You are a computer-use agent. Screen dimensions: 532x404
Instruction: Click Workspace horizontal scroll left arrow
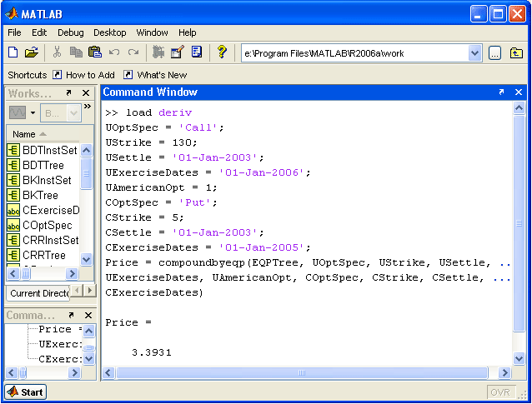click(x=13, y=273)
